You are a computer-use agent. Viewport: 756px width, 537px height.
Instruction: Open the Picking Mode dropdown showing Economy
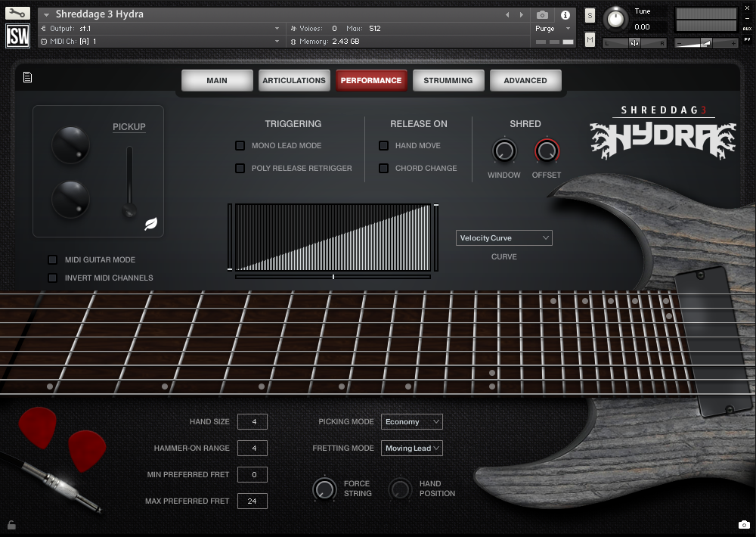pyautogui.click(x=411, y=421)
